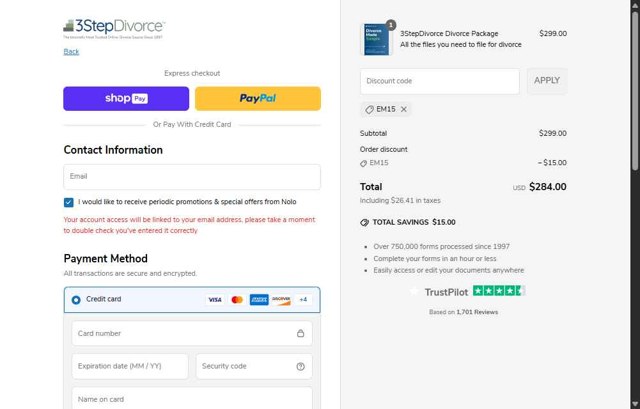
Task: Click the Visa card icon
Action: [x=215, y=300]
